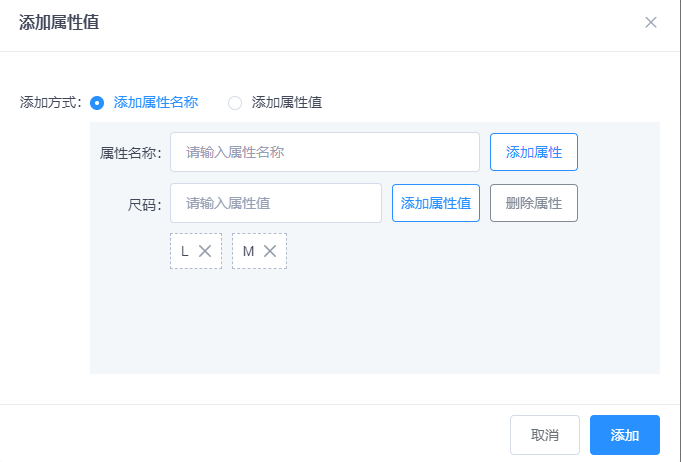Click the 删除属性 button
This screenshot has width=681, height=462.
(x=533, y=203)
